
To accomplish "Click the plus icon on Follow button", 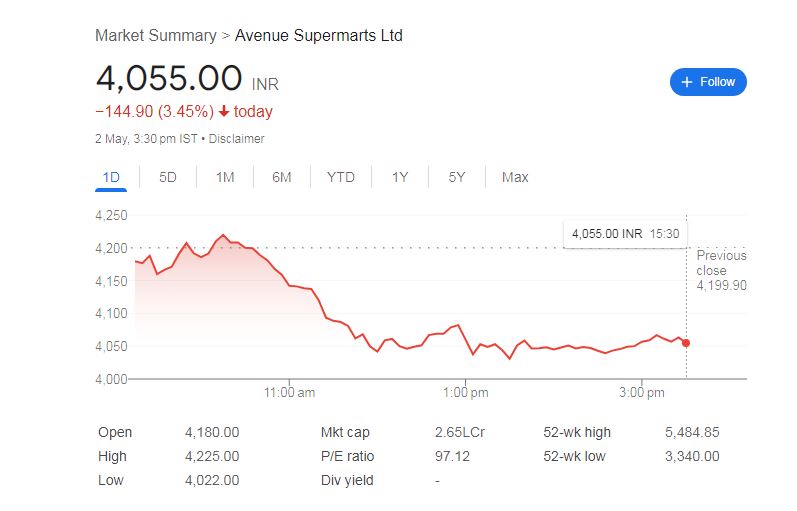I will click(x=686, y=82).
